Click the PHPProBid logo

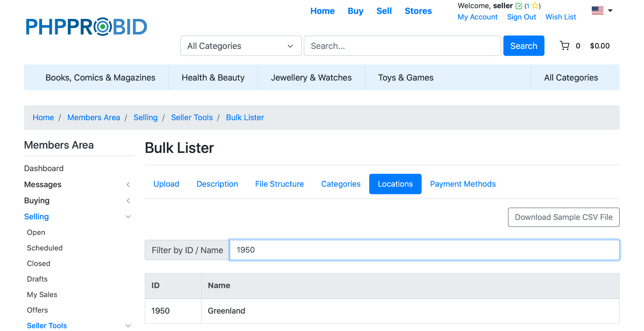86,27
